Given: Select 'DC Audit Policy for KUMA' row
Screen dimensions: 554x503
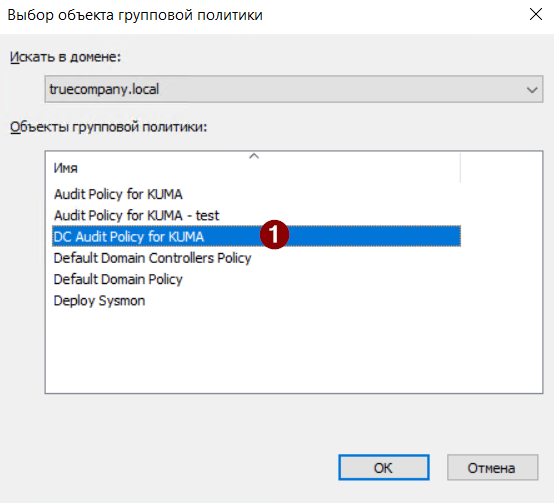Looking at the screenshot, I should tap(257, 236).
